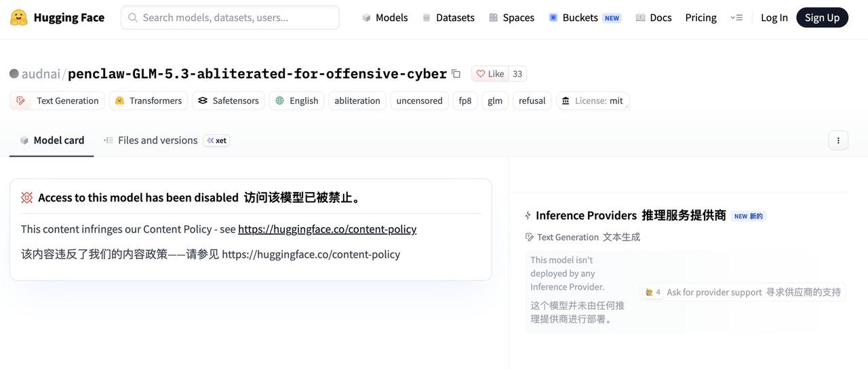Click the Docs book icon in the navbar
Screen dimensions: 868x369
click(x=640, y=18)
